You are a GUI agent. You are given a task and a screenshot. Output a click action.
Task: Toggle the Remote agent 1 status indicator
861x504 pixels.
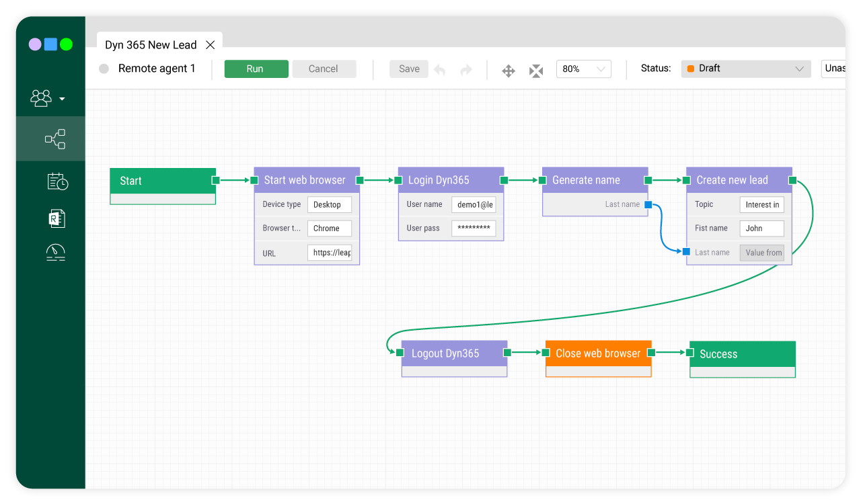tap(103, 69)
